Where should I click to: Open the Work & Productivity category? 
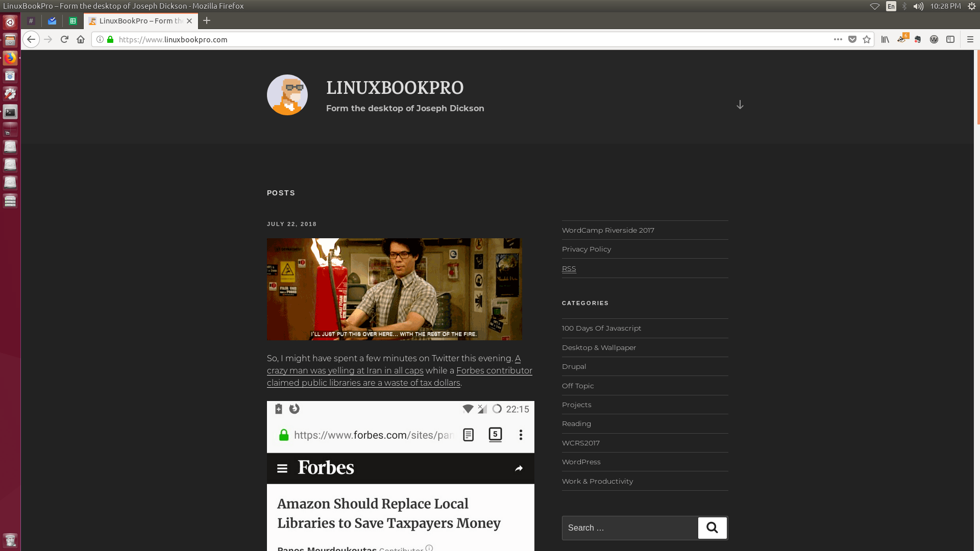(x=598, y=481)
